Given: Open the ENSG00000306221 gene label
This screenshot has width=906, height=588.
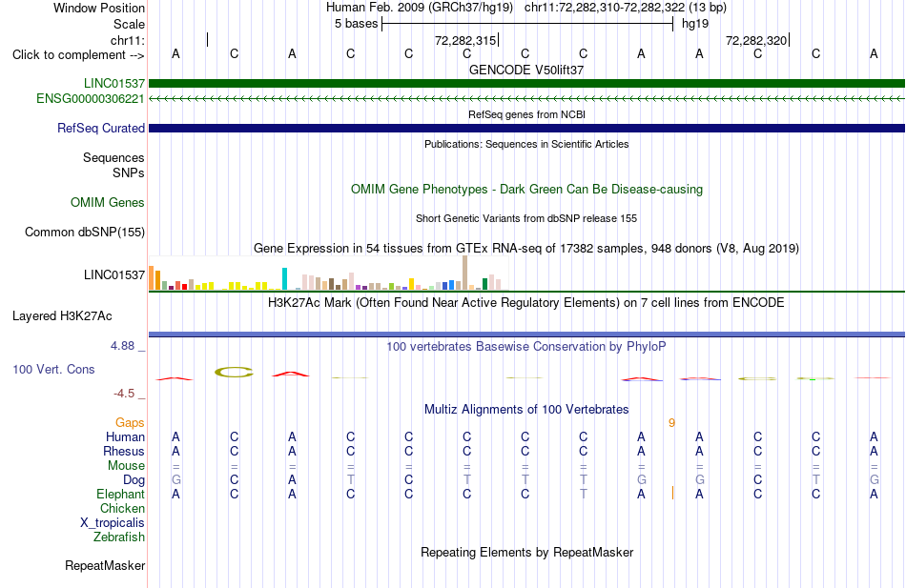Looking at the screenshot, I should pos(91,99).
